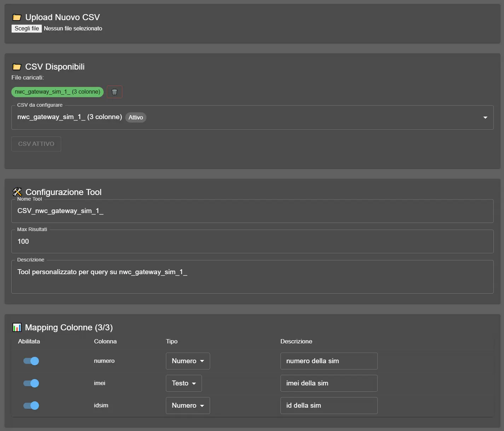Edit the numero della sim description field

[329, 361]
